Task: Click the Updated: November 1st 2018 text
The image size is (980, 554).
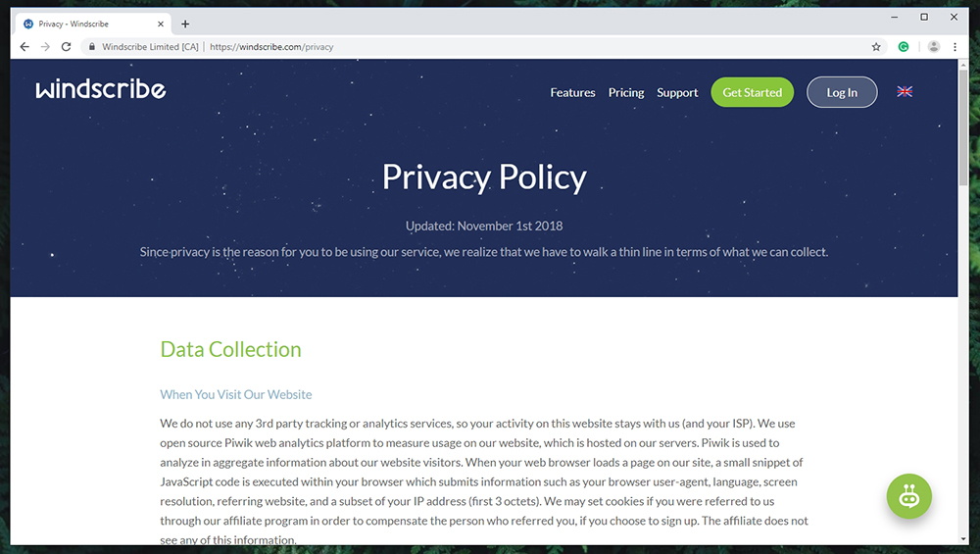Action: point(484,226)
